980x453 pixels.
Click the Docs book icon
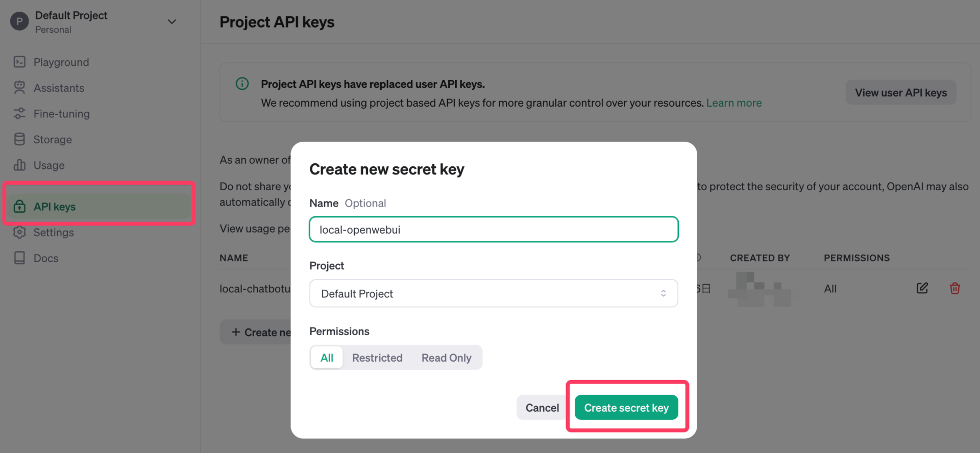[x=19, y=258]
